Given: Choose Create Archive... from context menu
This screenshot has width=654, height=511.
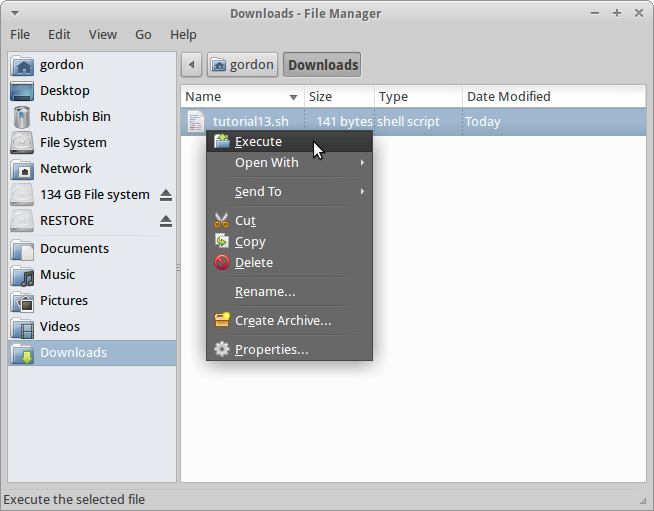Looking at the screenshot, I should coord(282,321).
